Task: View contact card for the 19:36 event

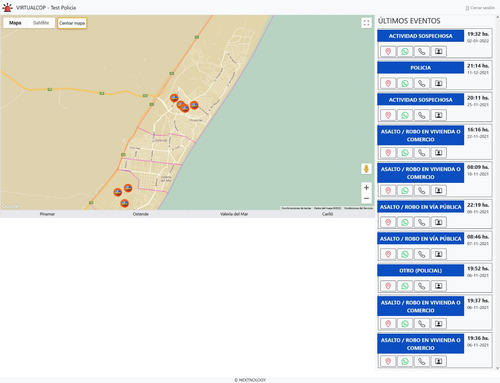Action: 439,361
